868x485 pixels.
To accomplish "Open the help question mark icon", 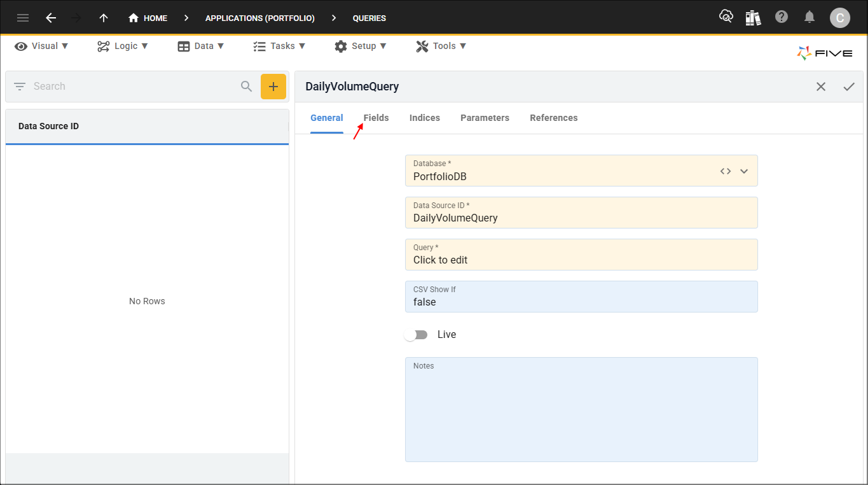I will (x=782, y=17).
